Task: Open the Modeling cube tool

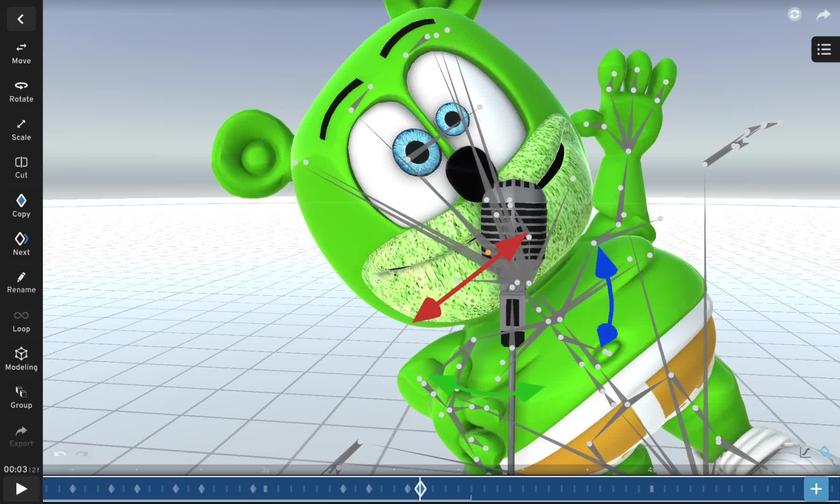Action: tap(21, 359)
